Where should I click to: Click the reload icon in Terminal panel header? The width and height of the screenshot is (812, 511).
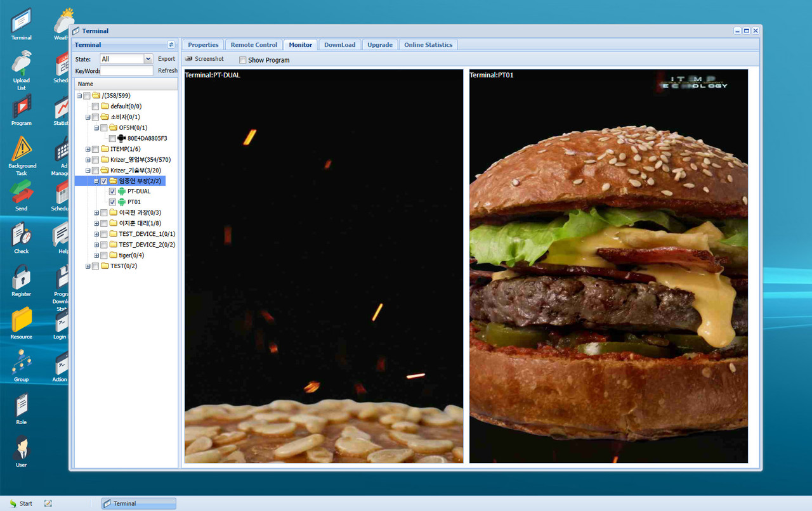coord(171,45)
